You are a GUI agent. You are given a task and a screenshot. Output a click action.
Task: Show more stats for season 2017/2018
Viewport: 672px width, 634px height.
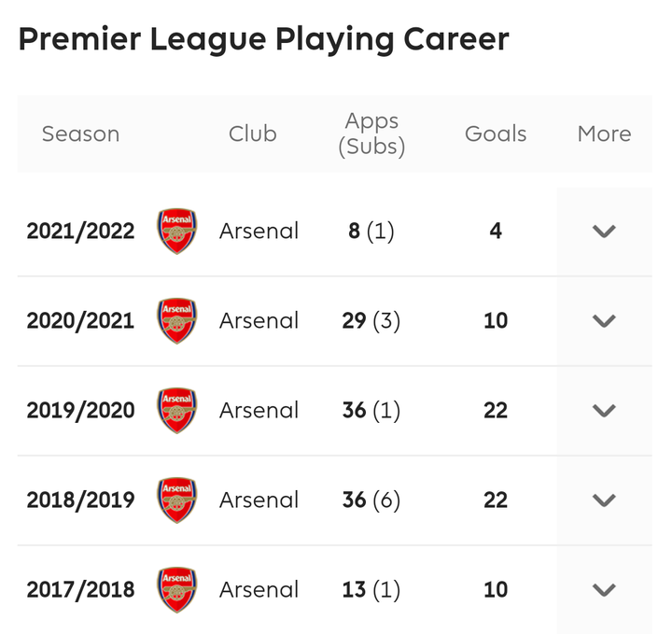(604, 590)
